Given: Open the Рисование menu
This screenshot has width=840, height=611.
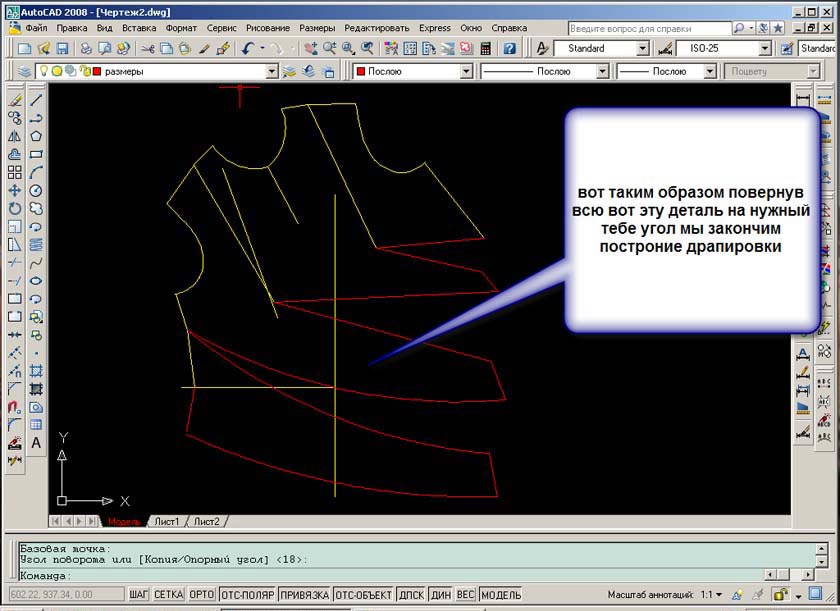Looking at the screenshot, I should pos(267,28).
